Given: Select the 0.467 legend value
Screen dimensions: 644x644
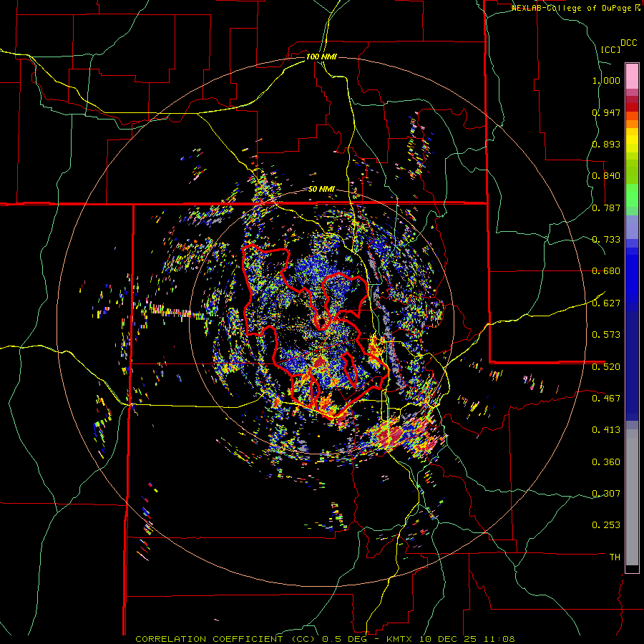Looking at the screenshot, I should [x=606, y=399].
